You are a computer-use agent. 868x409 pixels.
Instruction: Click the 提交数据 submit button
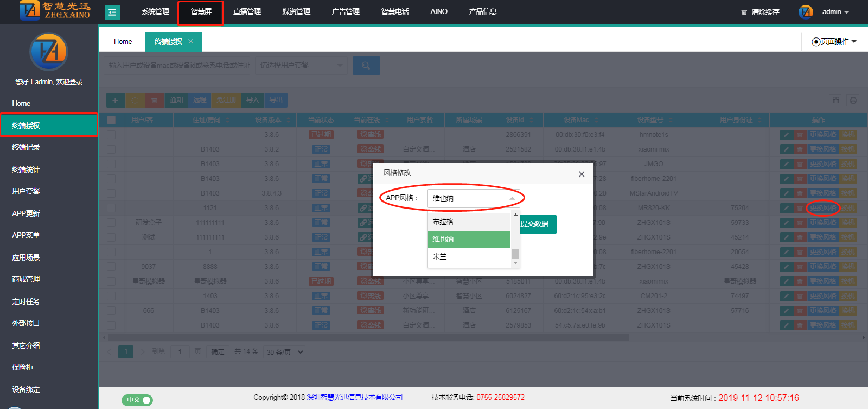(535, 224)
